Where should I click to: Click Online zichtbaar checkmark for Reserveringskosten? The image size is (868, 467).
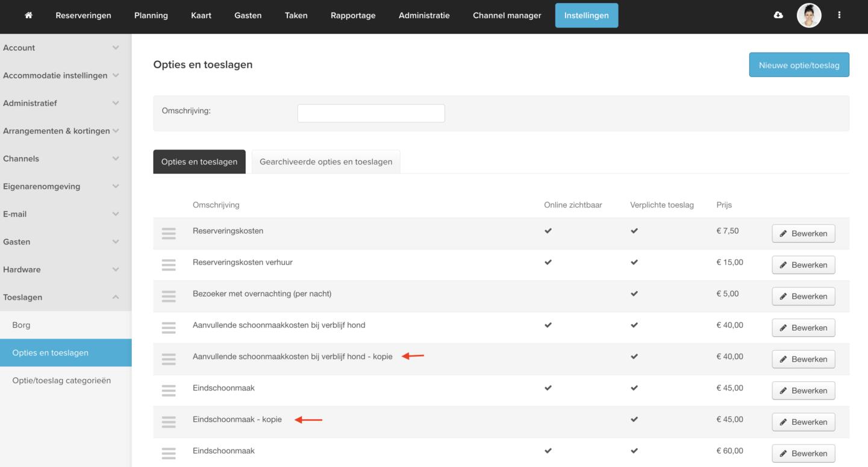[x=548, y=231]
